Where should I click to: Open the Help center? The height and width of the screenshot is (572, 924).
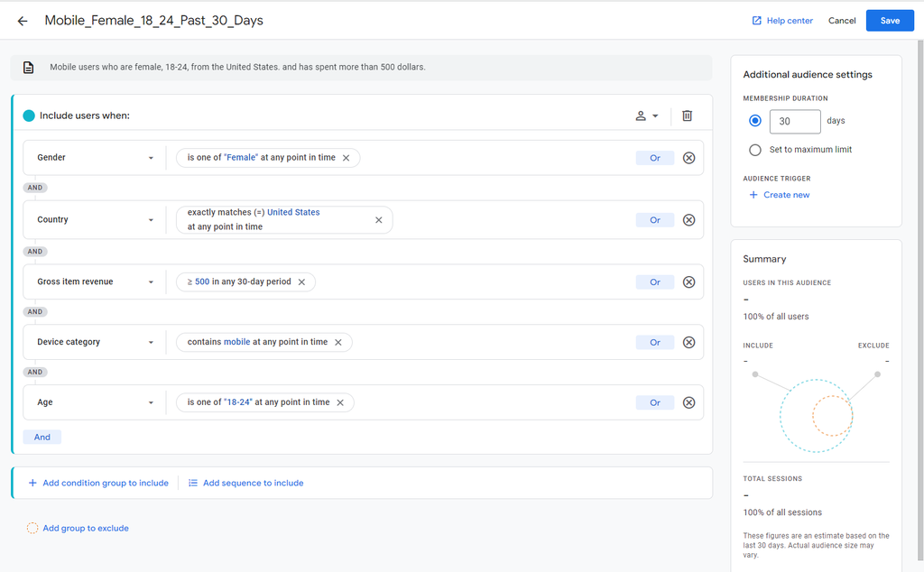click(781, 20)
